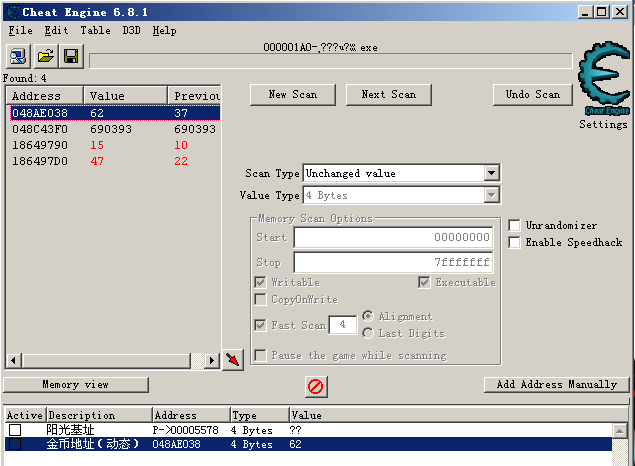Expand the Scan Type dropdown
The image size is (635, 466).
[x=491, y=173]
